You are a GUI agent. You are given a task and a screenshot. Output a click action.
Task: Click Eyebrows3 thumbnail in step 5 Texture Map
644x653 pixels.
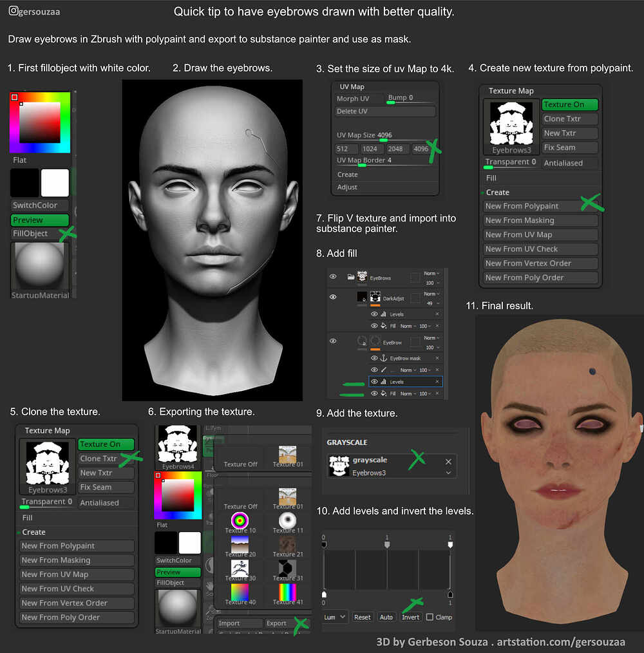click(x=48, y=463)
